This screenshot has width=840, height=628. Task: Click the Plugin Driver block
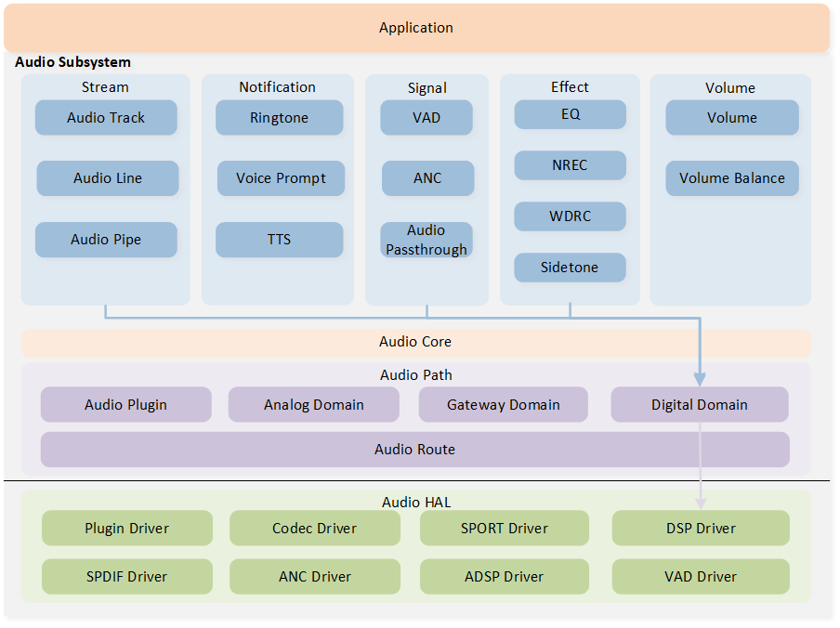point(127,529)
